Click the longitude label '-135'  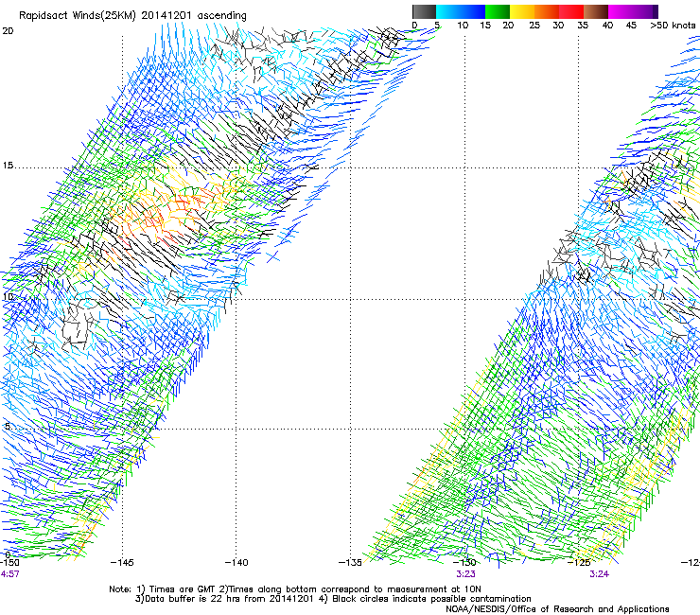pyautogui.click(x=350, y=563)
